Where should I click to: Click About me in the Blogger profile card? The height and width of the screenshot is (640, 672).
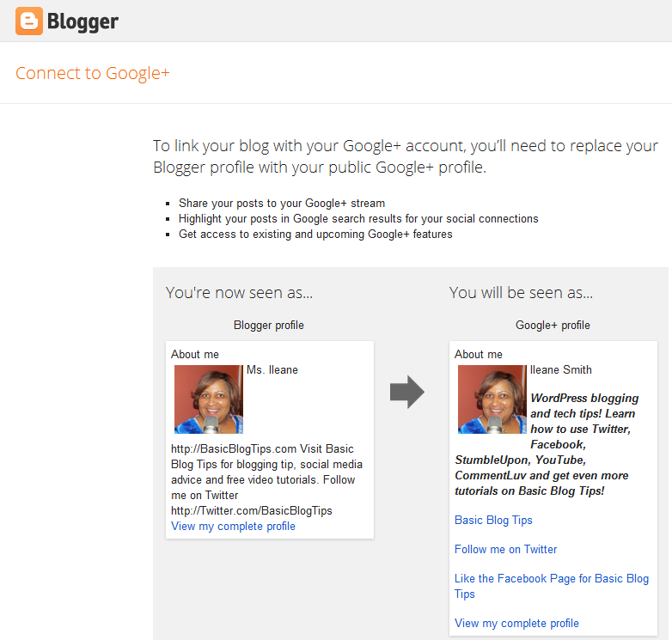point(194,354)
